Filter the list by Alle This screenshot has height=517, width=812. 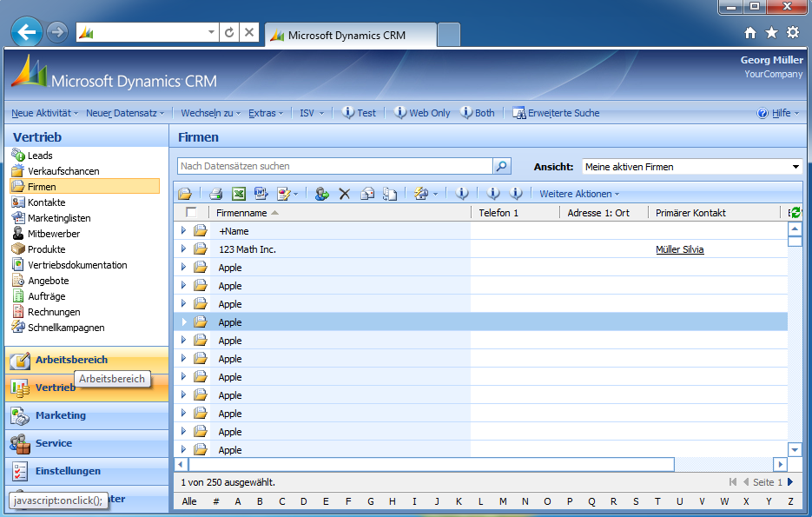(x=189, y=501)
